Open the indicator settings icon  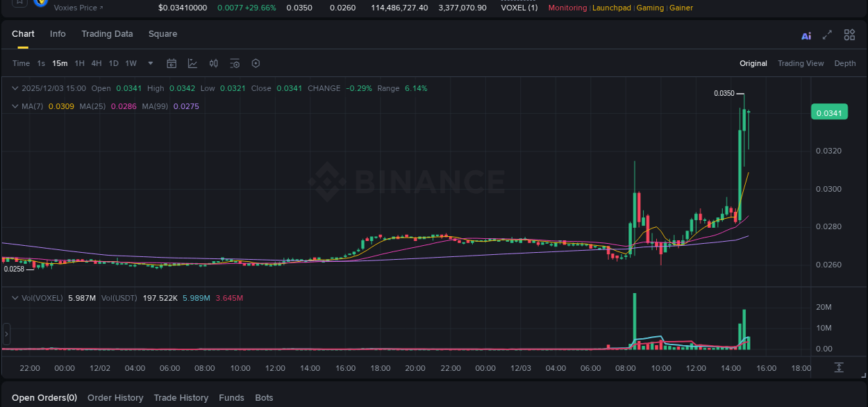click(235, 63)
